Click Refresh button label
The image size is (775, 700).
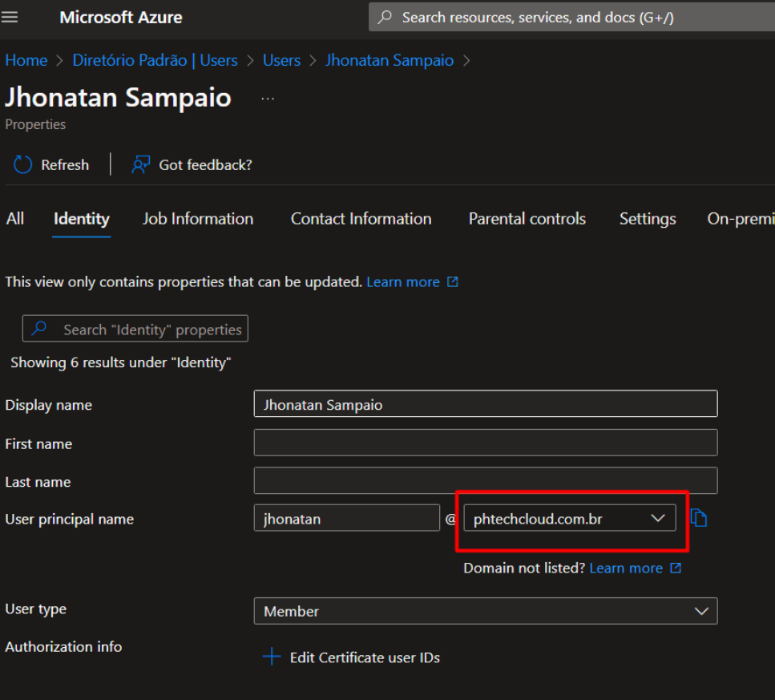(x=65, y=164)
